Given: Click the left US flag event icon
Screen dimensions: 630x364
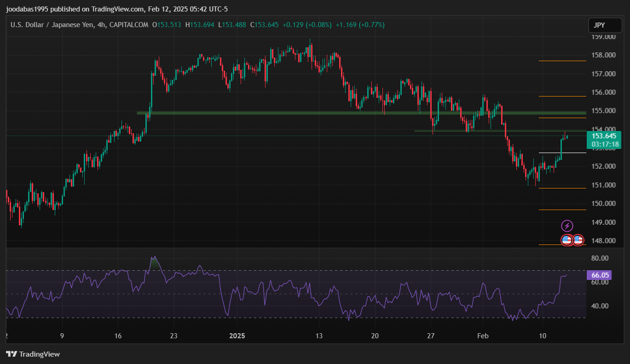Looking at the screenshot, I should [x=566, y=240].
